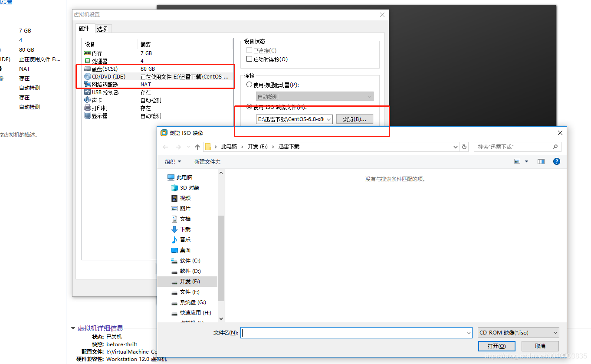Open help with the blue question icon

pos(557,161)
